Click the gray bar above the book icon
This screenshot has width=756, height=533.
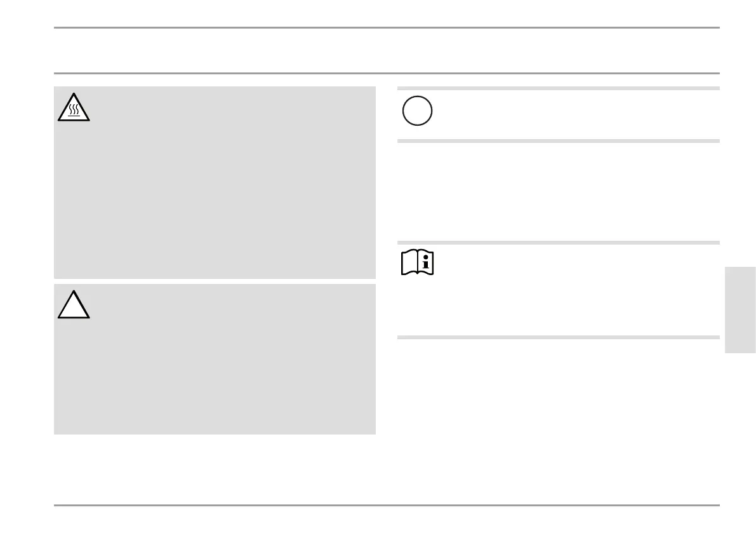click(x=559, y=243)
